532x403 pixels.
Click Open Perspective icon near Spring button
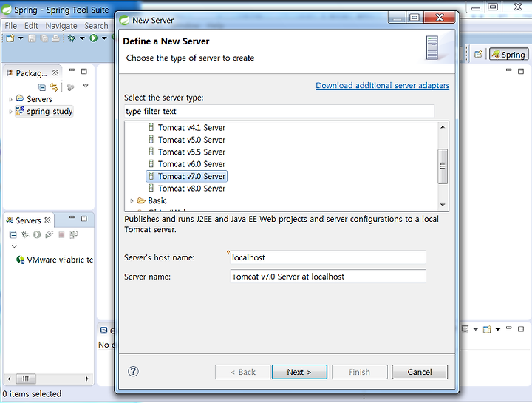click(478, 54)
